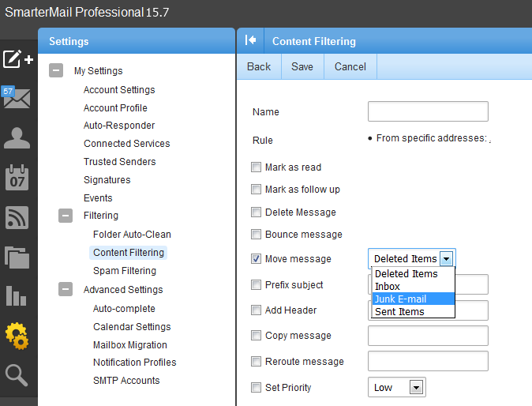Screen dimensions: 532x406
Task: Tick the Delete Message checkbox
Action: point(256,212)
